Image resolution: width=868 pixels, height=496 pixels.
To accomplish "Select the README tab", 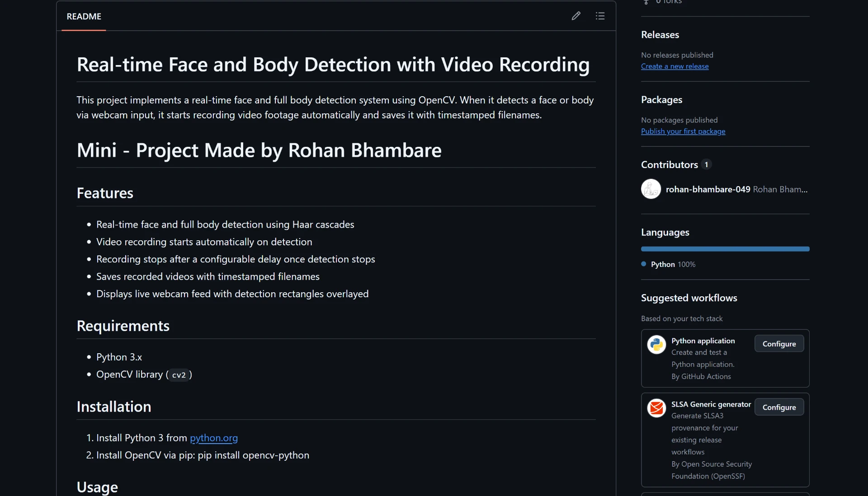I will (x=84, y=16).
